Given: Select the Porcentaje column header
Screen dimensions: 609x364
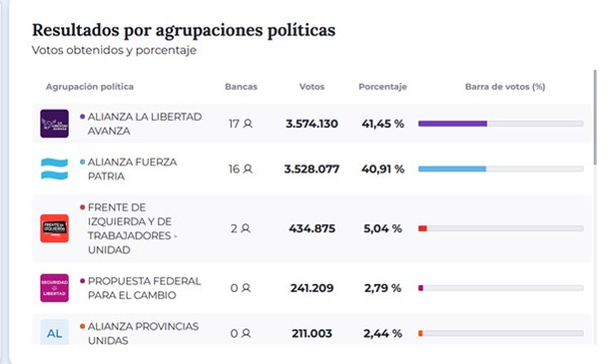Looking at the screenshot, I should click(382, 87).
